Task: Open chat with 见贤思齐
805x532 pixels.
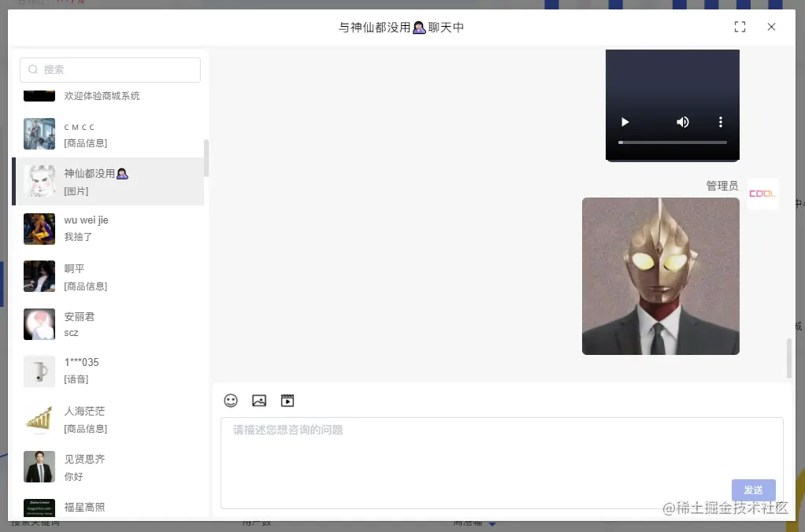Action: pos(109,467)
